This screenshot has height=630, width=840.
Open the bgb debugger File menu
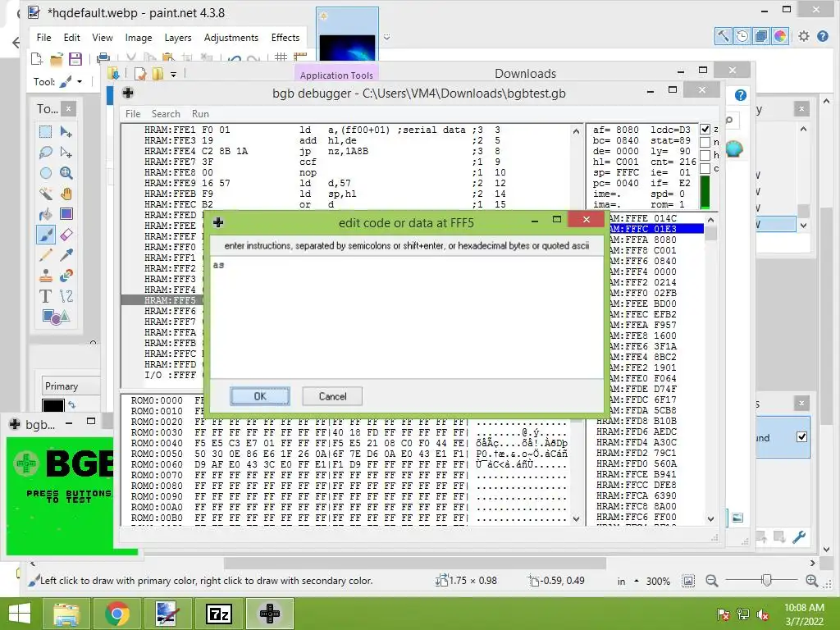tap(133, 113)
